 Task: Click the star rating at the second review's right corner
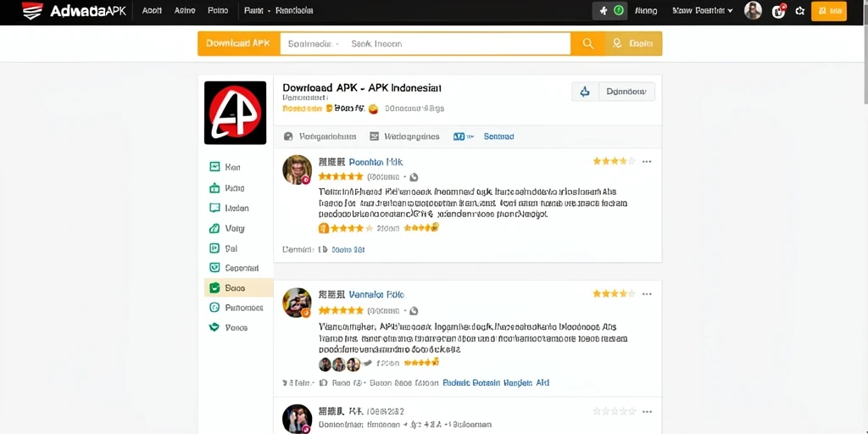tap(614, 293)
